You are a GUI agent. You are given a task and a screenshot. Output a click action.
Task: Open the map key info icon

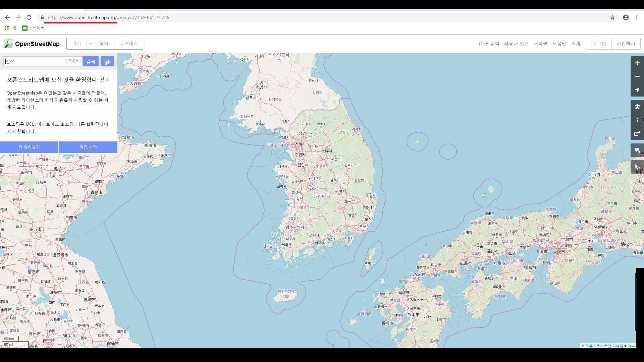click(x=637, y=120)
